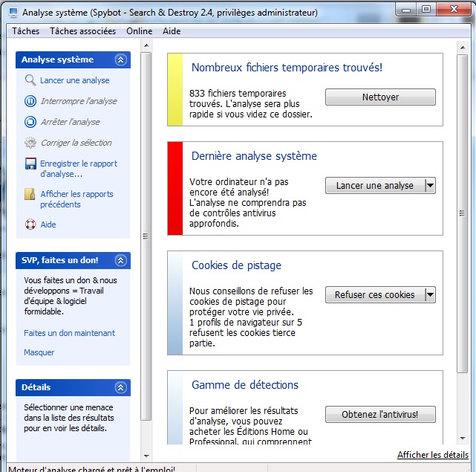Click the folder icon for previous reports
Screen dimensions: 476x472
[x=30, y=195]
